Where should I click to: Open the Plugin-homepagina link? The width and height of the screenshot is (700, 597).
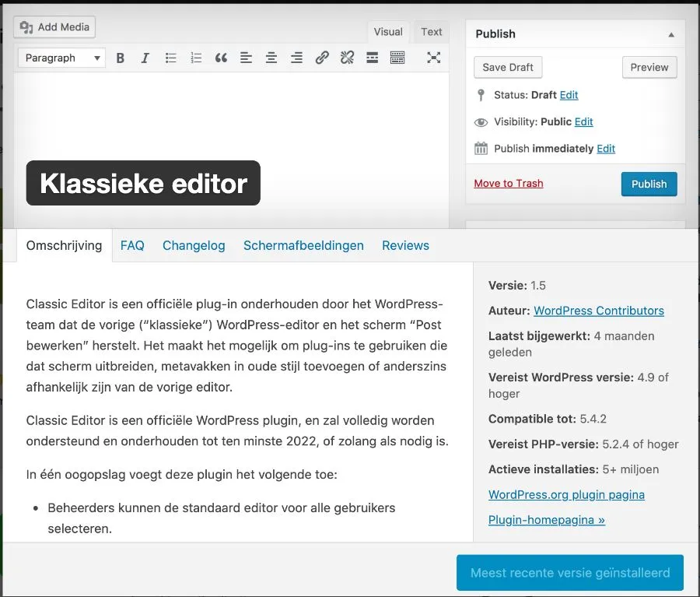coord(547,520)
